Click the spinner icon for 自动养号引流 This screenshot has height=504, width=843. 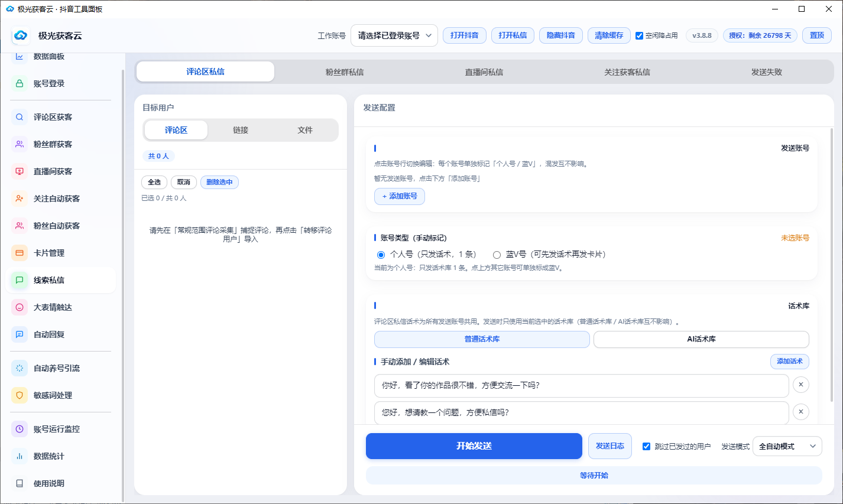(20, 368)
